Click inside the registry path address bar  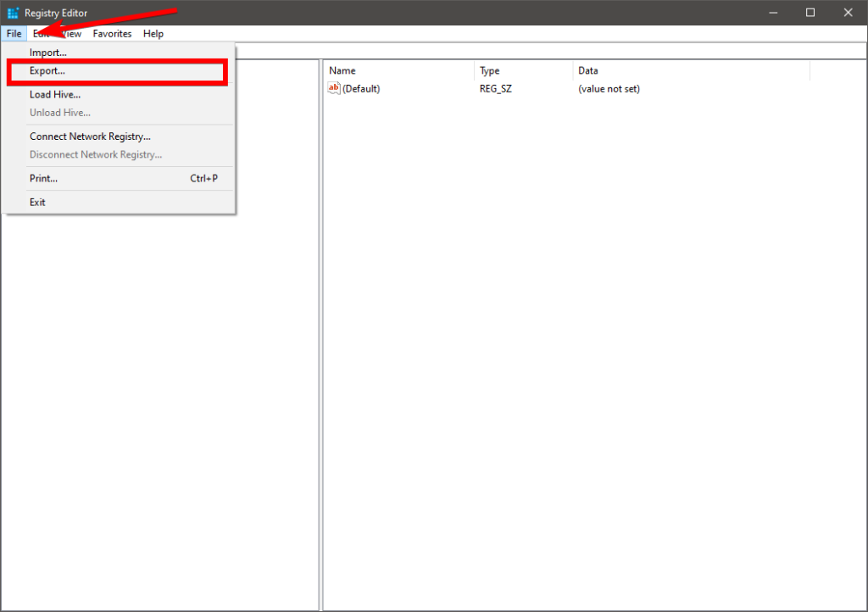[551, 50]
